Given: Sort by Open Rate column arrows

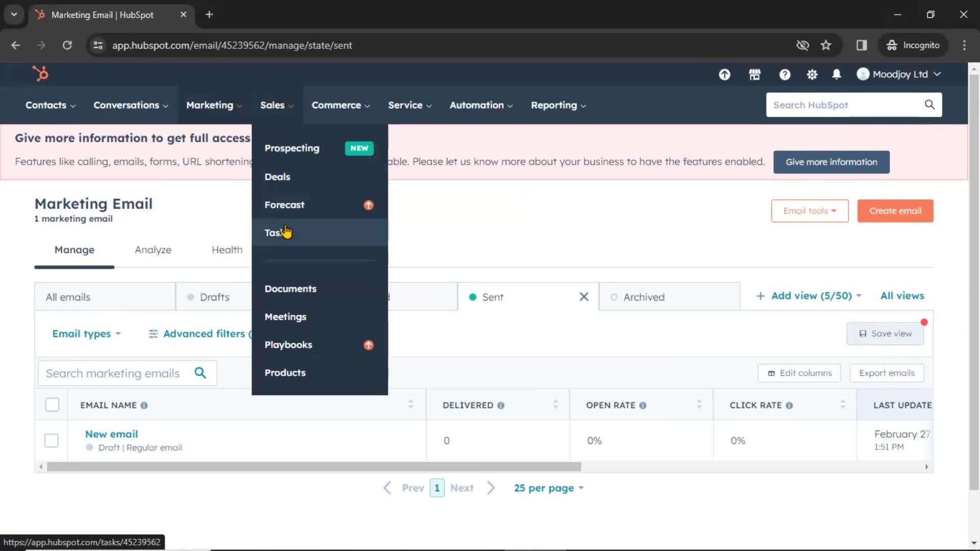Looking at the screenshot, I should coord(699,405).
